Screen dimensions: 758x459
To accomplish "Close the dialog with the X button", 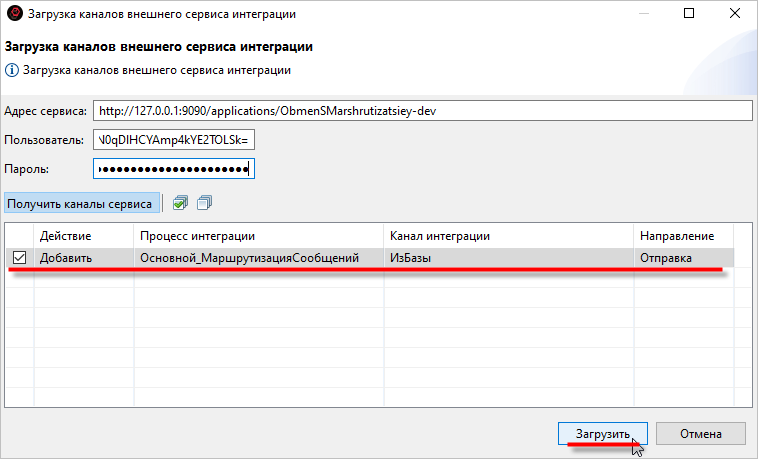I will point(734,15).
